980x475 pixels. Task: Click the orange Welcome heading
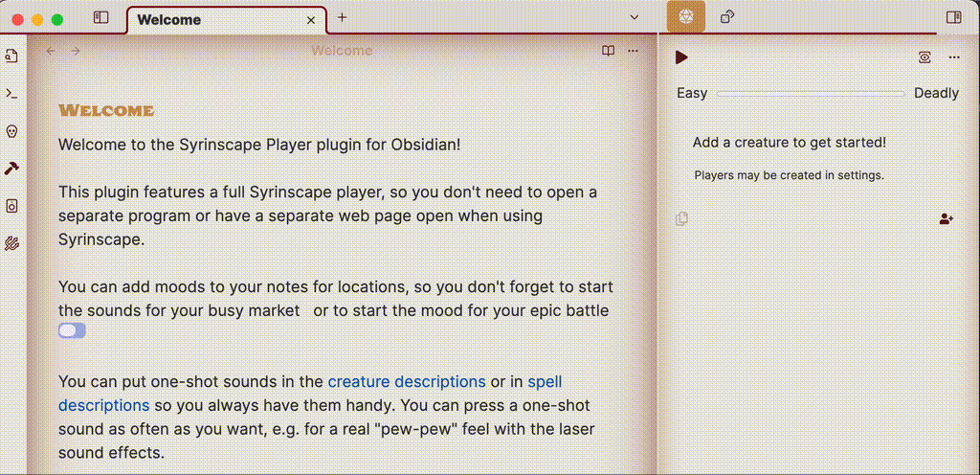click(x=106, y=111)
